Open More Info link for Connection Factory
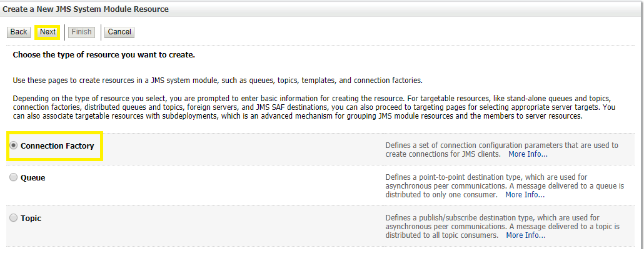 coord(528,154)
